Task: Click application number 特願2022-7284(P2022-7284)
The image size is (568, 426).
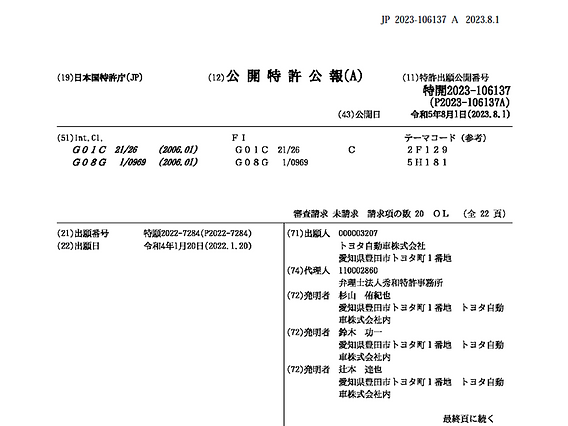Action: 197,234
